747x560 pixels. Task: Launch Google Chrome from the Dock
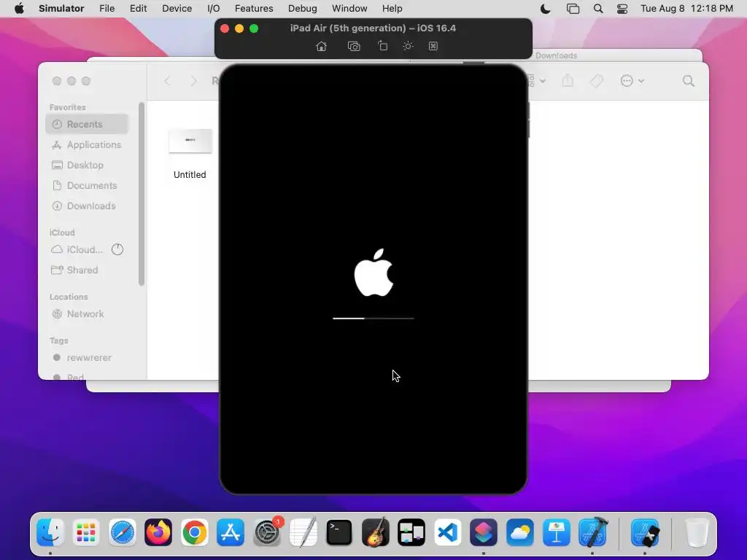194,532
